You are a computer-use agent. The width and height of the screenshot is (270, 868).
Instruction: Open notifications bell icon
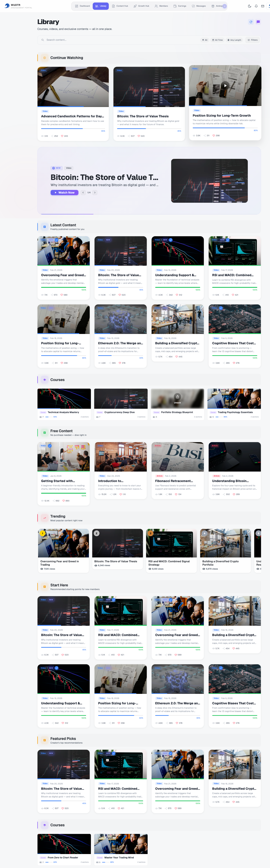pos(256,6)
